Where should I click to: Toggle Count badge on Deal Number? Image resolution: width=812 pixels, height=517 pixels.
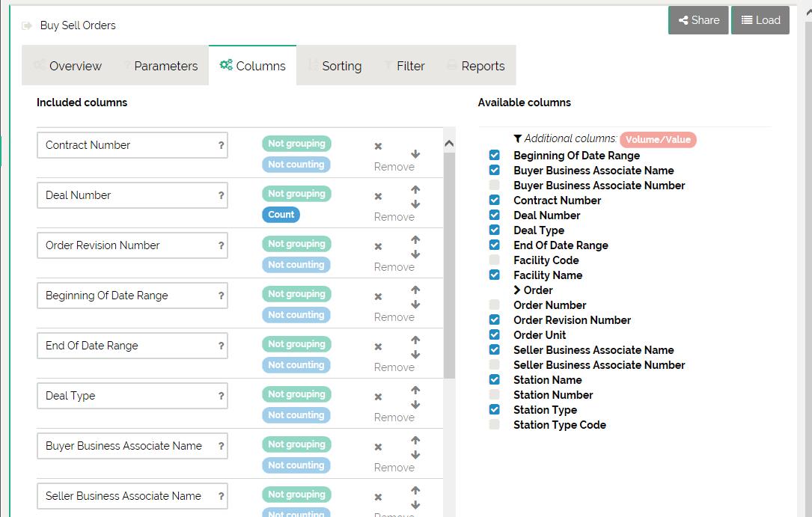coord(281,215)
